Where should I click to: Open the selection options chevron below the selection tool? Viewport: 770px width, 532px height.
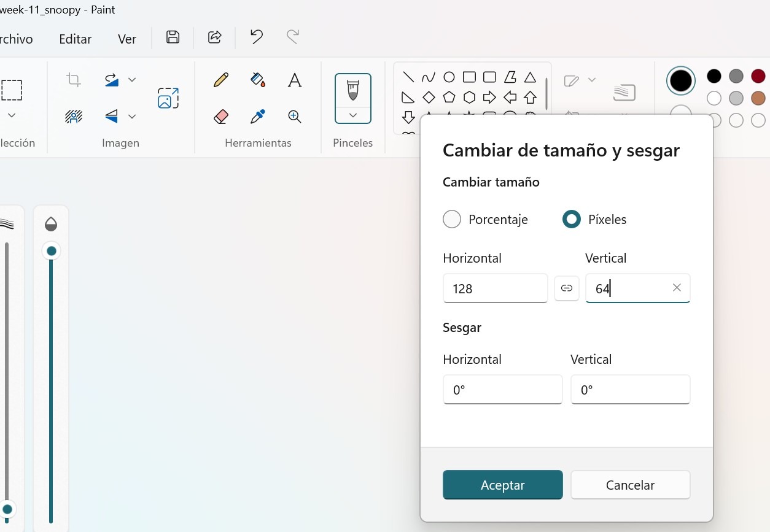click(11, 115)
